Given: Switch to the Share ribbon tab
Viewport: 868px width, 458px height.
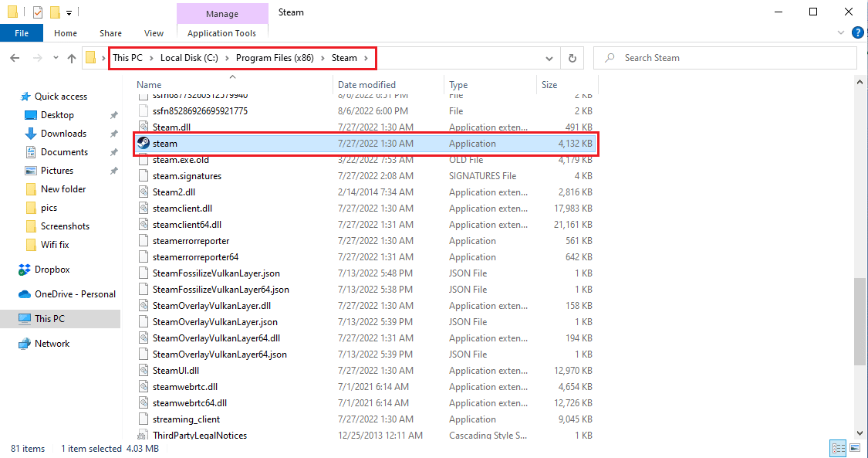Looking at the screenshot, I should click(x=110, y=33).
